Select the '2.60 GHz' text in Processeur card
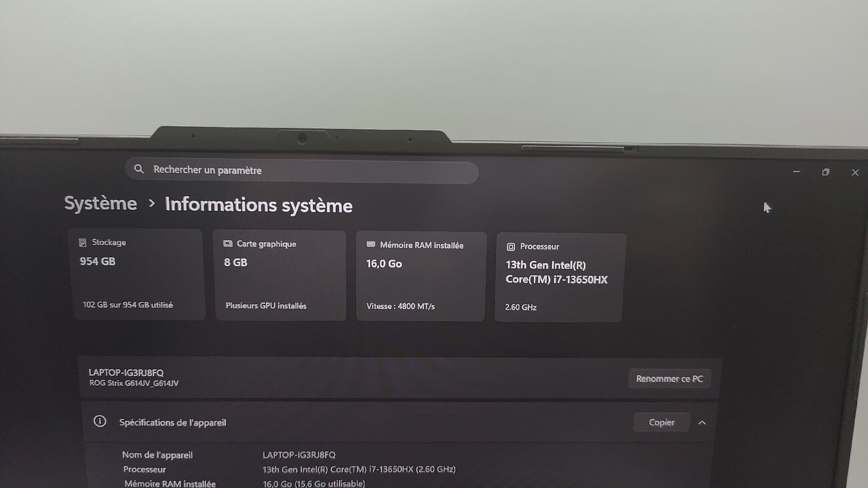 coord(521,307)
